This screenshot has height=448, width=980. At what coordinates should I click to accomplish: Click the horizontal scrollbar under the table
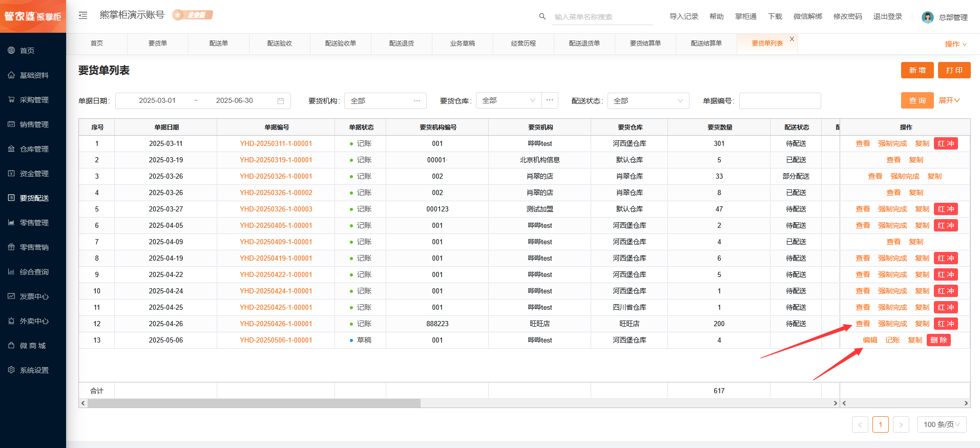pyautogui.click(x=254, y=403)
